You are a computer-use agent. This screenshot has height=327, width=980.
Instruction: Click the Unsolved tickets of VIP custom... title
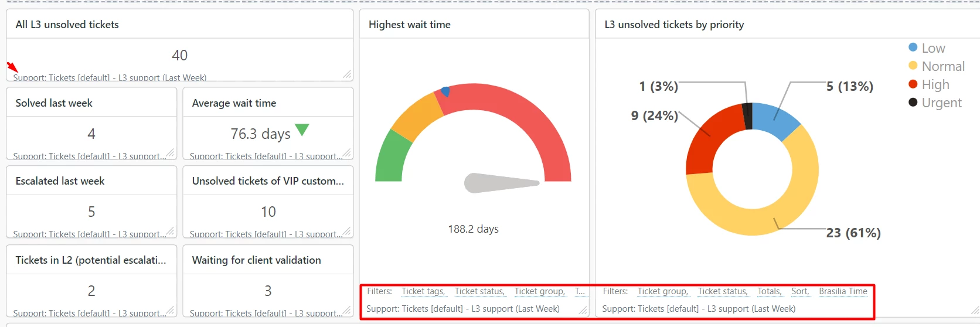pos(268,181)
